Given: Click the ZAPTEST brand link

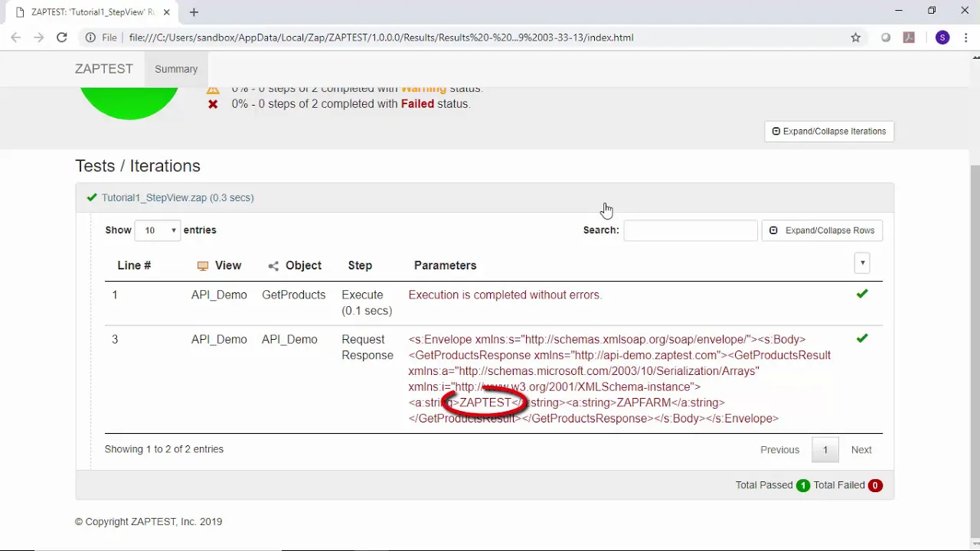Looking at the screenshot, I should tap(104, 69).
